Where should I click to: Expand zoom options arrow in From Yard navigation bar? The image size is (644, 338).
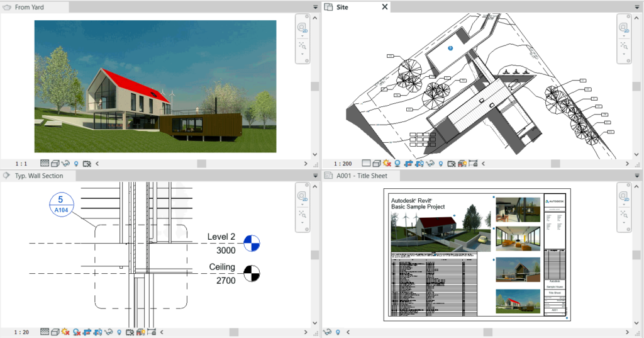pos(303,54)
